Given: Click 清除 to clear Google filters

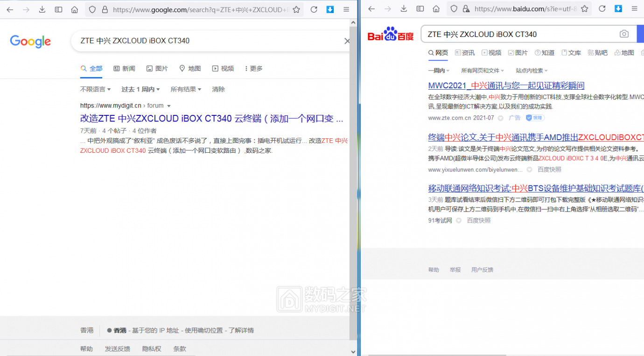Looking at the screenshot, I should 218,89.
